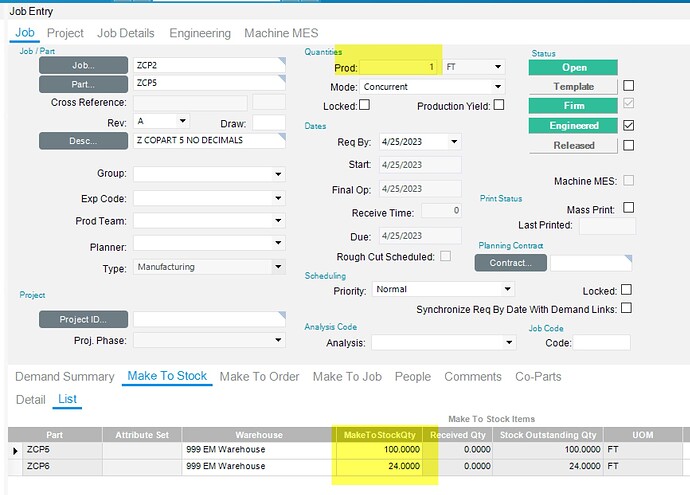
Task: Click the Project ID... button
Action: [x=84, y=319]
